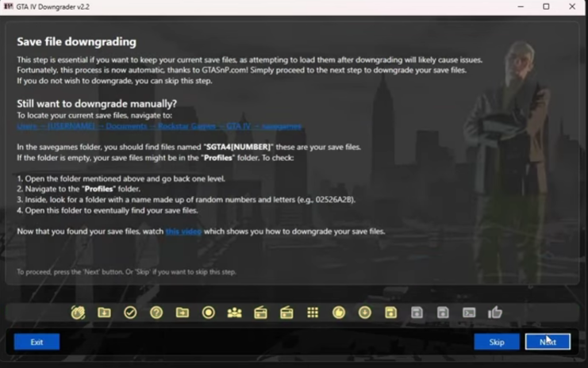Click the grey save disk icon next to yellow disk
The image size is (588, 368).
pyautogui.click(x=417, y=312)
